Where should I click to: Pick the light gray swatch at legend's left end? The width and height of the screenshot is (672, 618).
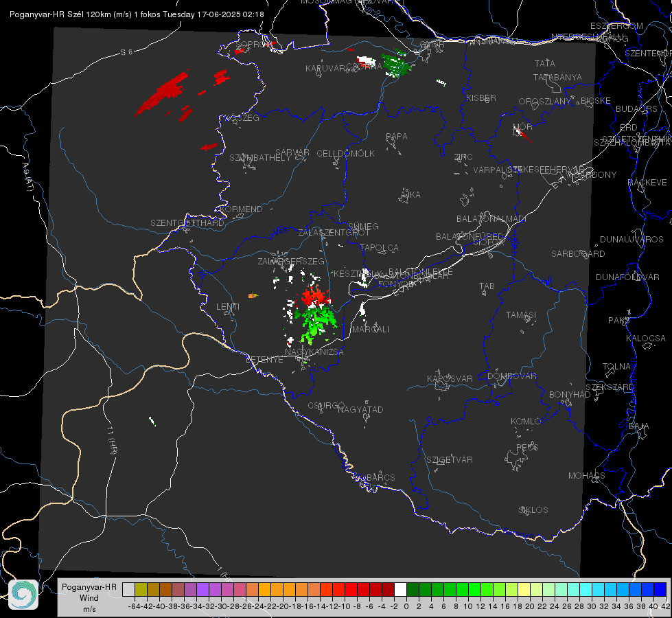coord(128,589)
